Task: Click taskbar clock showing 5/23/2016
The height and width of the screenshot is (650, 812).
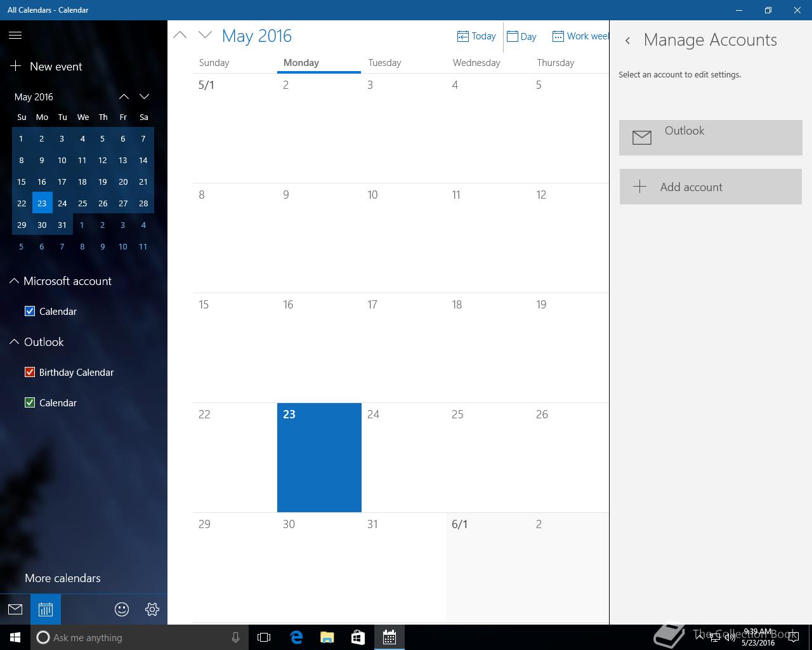Action: pos(759,637)
